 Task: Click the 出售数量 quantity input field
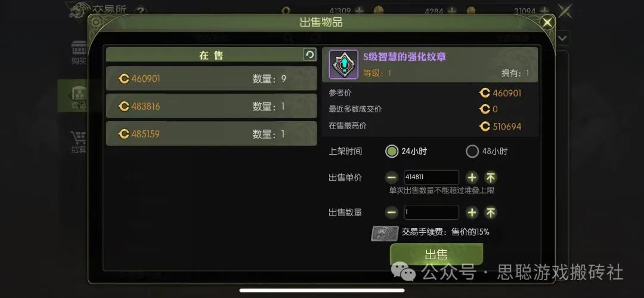[432, 213]
